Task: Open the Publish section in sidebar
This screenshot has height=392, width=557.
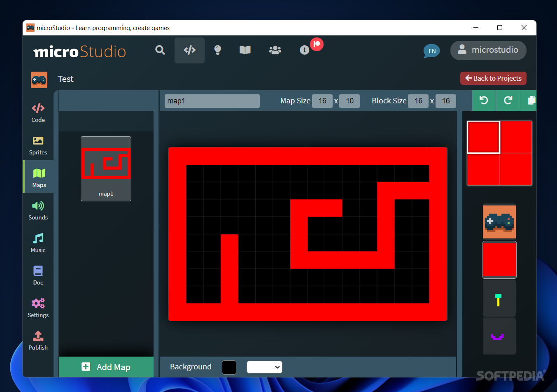Action: coord(38,341)
